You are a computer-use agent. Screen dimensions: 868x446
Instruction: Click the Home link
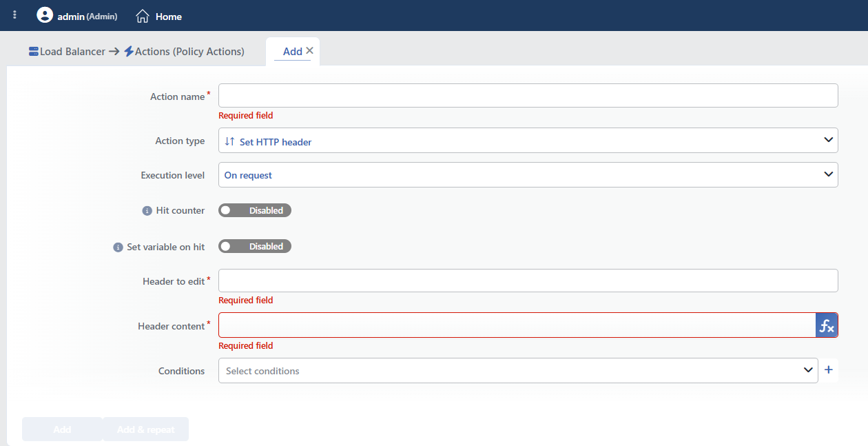point(169,17)
